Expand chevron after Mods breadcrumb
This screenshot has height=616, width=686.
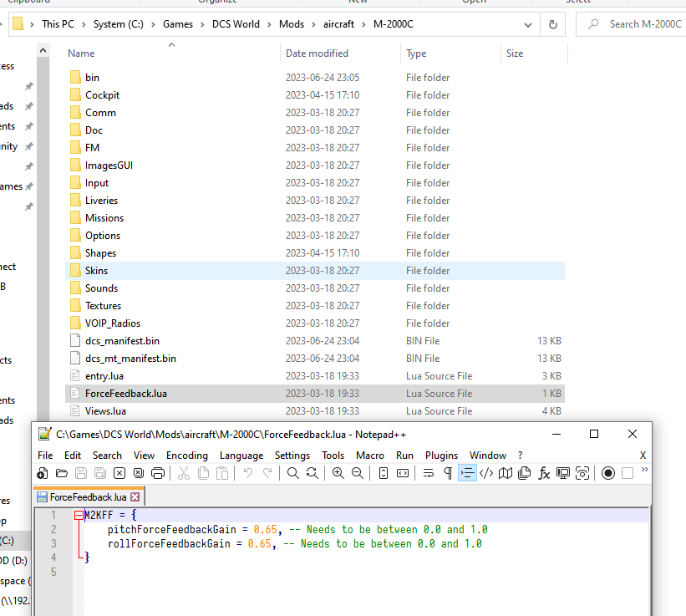coord(313,24)
